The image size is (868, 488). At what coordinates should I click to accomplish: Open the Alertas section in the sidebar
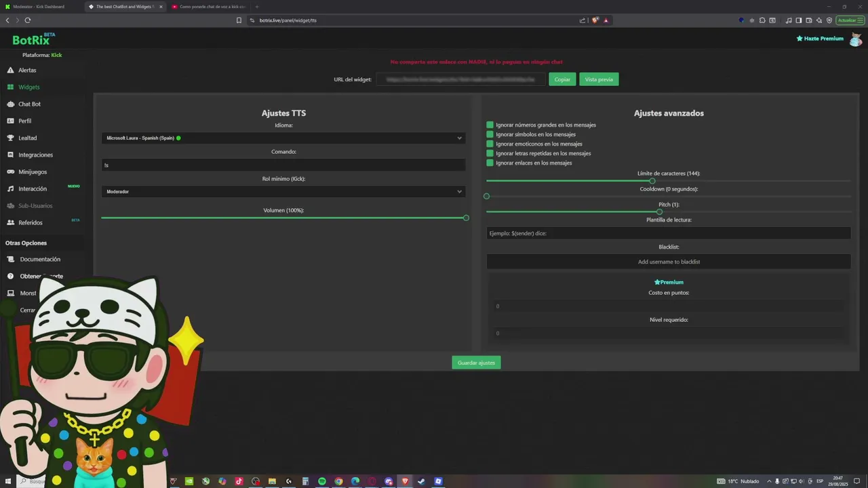click(x=27, y=70)
